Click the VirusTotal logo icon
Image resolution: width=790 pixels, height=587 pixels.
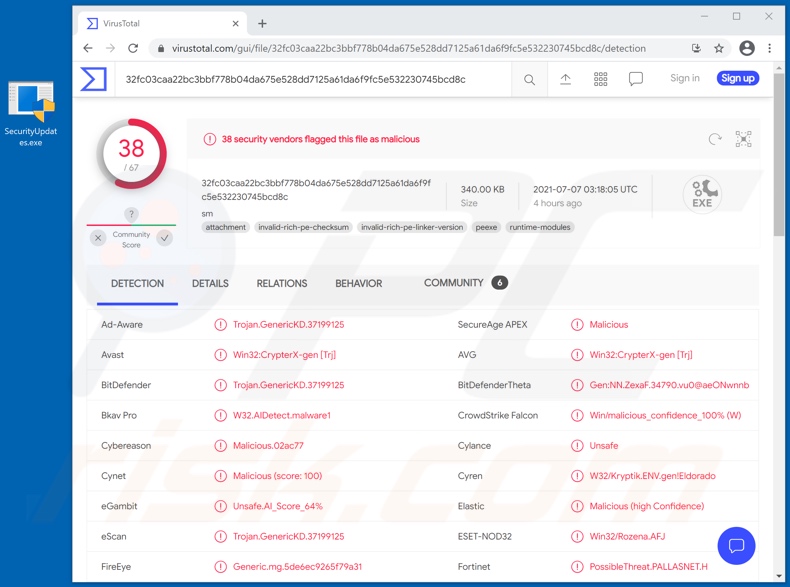[94, 79]
